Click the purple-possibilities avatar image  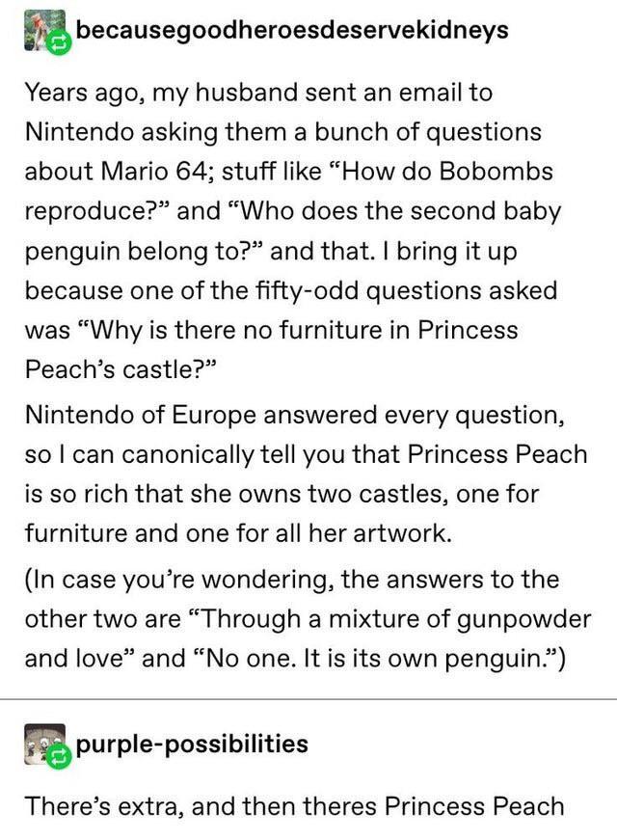[x=37, y=743]
